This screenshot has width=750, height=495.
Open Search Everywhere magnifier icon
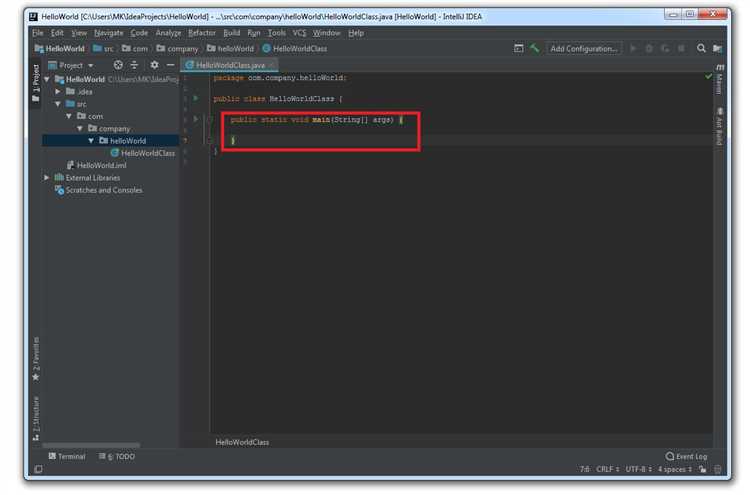coord(701,48)
